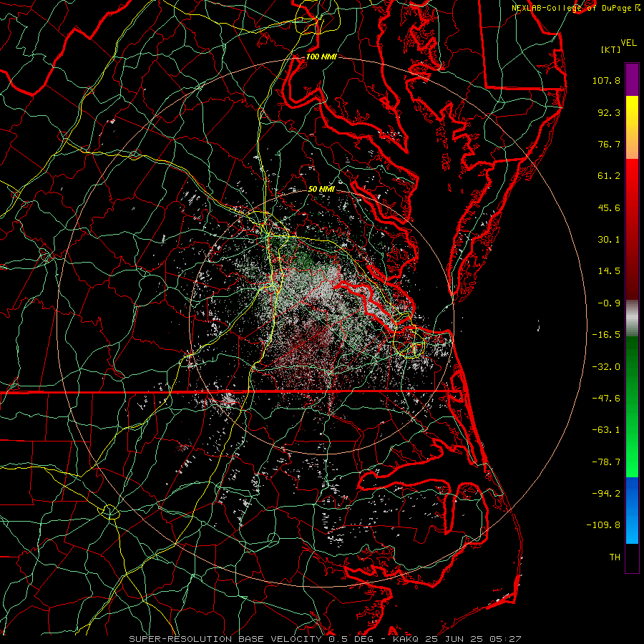Click the -47.6 legend value
The height and width of the screenshot is (644, 644).
point(606,399)
